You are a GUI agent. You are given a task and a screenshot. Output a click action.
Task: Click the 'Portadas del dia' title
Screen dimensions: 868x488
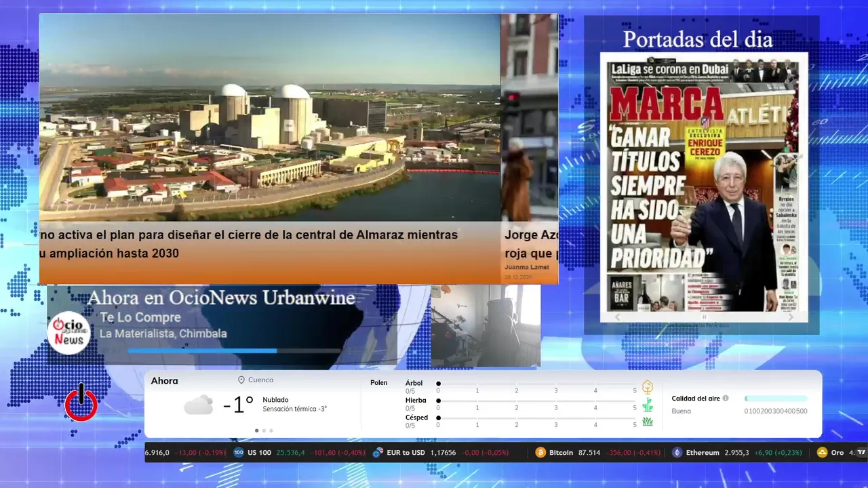(x=698, y=39)
